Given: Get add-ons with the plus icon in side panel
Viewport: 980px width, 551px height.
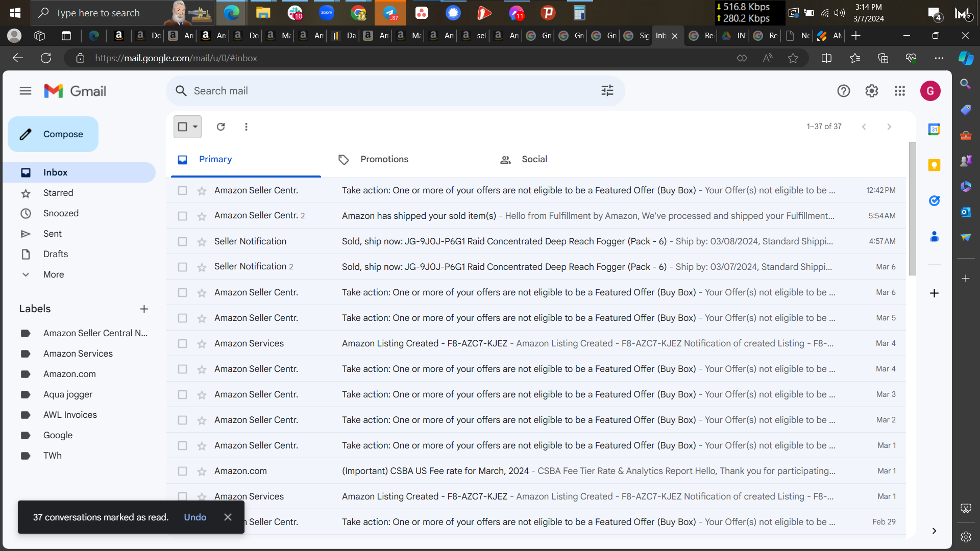Looking at the screenshot, I should point(934,293).
